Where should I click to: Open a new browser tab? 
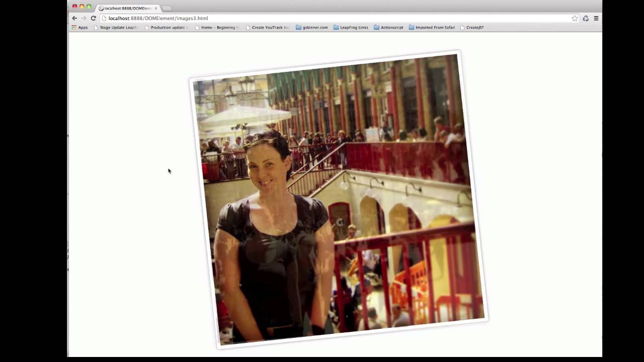[167, 8]
